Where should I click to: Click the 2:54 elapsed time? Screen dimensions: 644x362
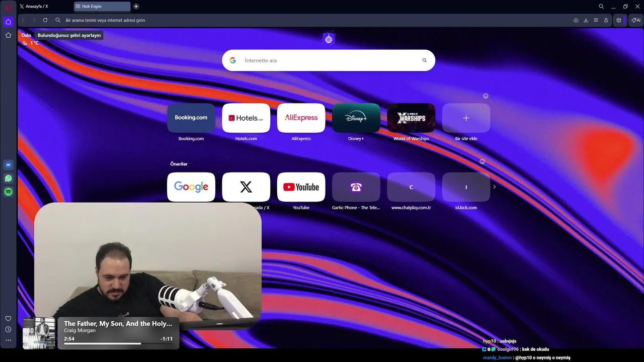pyautogui.click(x=69, y=339)
